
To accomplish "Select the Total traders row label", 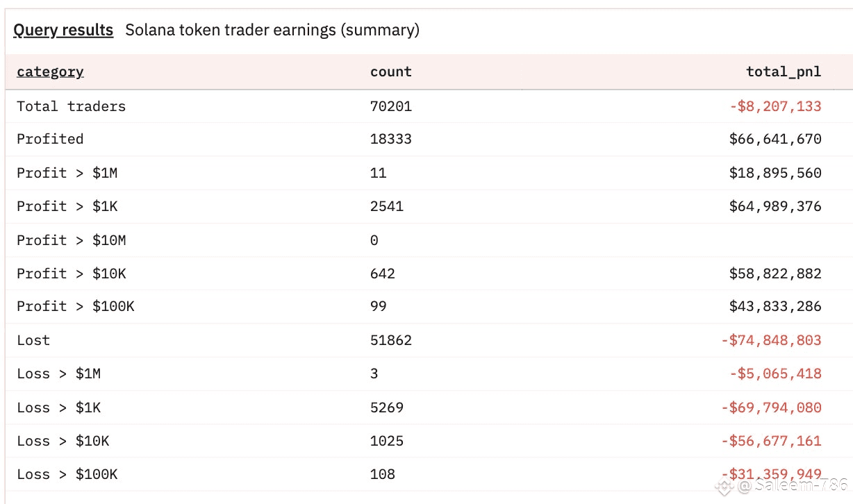I will [x=71, y=106].
